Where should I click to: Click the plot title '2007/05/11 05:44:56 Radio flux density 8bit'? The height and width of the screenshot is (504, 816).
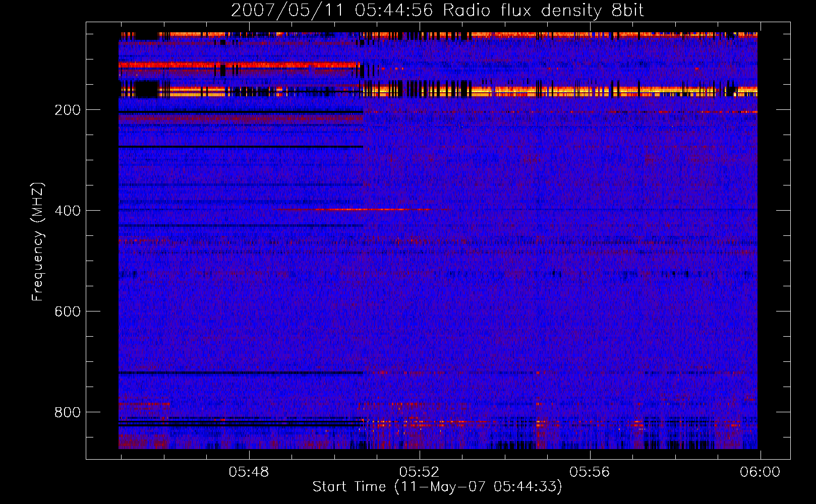point(438,10)
